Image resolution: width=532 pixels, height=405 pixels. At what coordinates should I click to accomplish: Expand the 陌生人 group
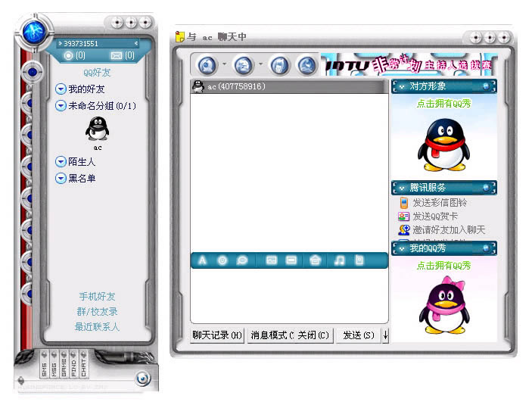(61, 161)
